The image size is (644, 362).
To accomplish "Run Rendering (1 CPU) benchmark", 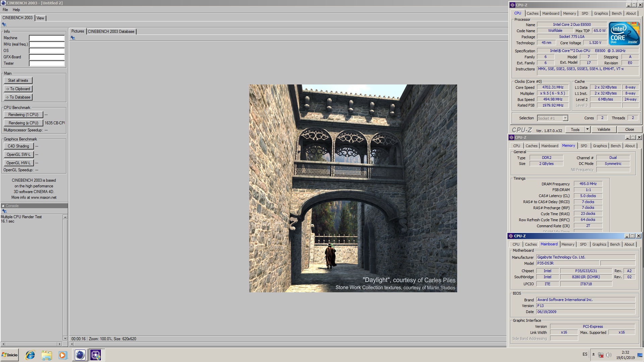I will (x=23, y=115).
